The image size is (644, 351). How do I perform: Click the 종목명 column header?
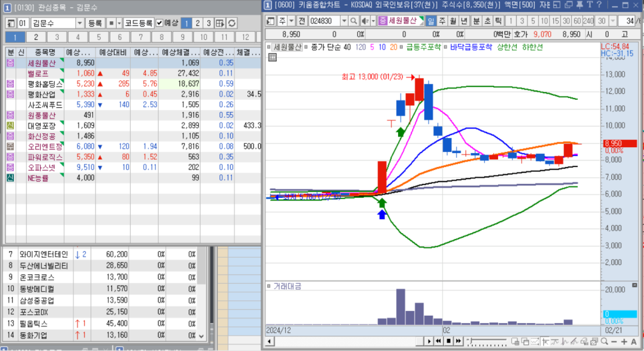[45, 53]
